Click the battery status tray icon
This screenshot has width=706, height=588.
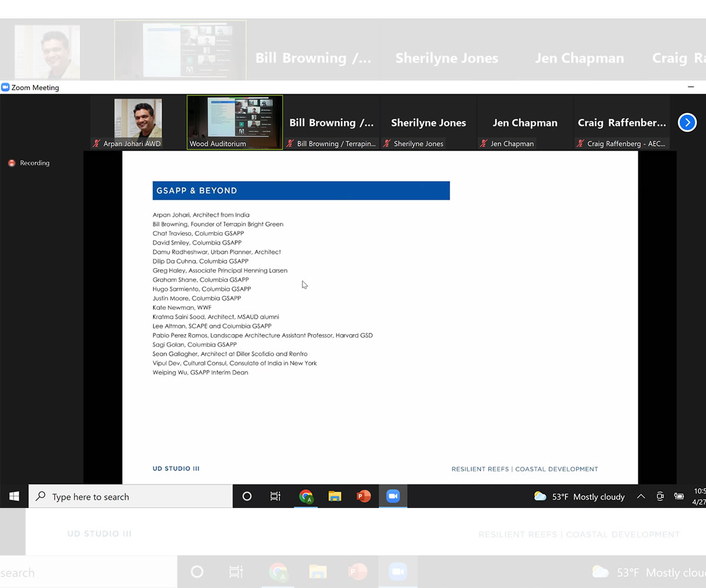click(x=679, y=496)
